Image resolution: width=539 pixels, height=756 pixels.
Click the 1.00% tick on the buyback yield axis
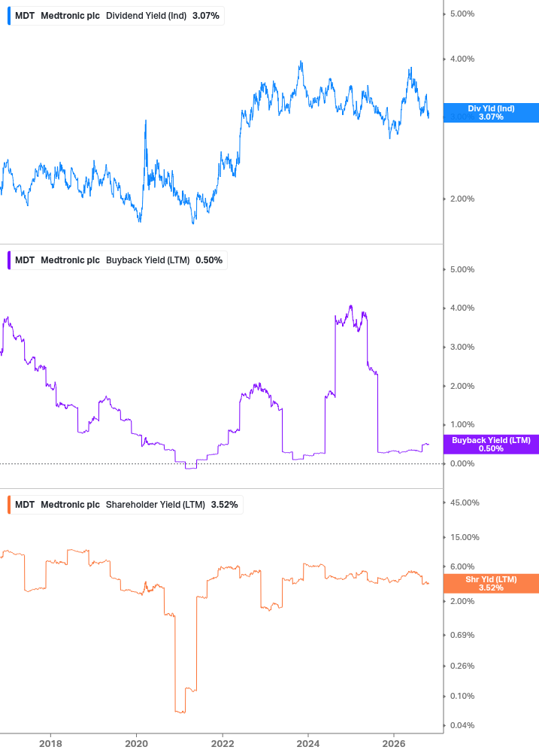(462, 425)
